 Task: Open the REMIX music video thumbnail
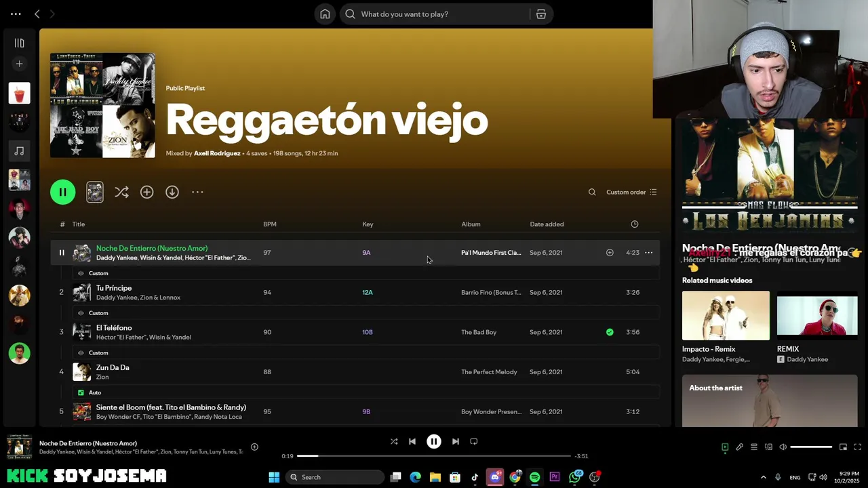point(817,316)
